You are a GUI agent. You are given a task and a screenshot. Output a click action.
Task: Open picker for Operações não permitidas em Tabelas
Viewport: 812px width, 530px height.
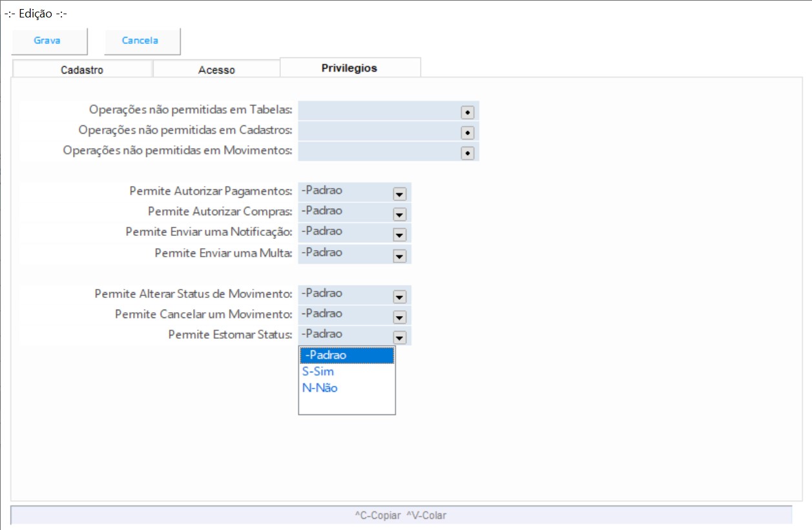click(467, 112)
